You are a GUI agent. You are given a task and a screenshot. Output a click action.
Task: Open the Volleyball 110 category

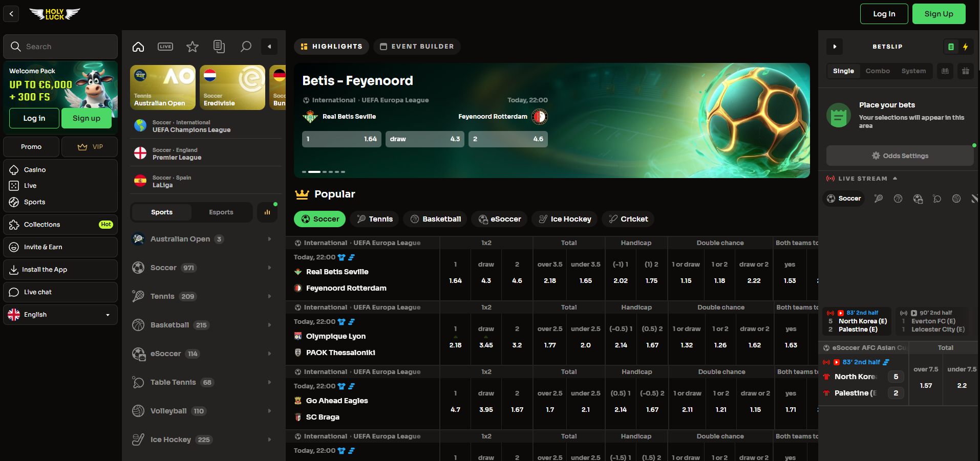coord(203,411)
